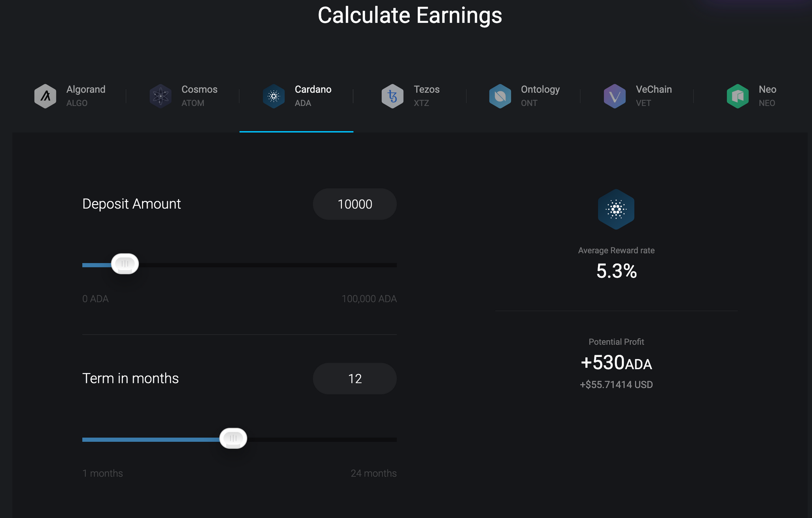Select the Neo NEO tab
The image size is (812, 518).
click(x=752, y=96)
